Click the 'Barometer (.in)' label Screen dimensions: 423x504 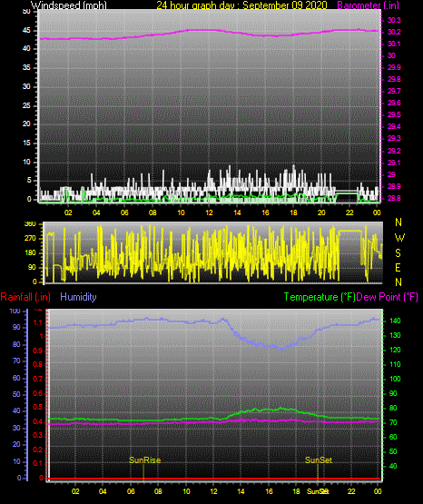pos(368,5)
